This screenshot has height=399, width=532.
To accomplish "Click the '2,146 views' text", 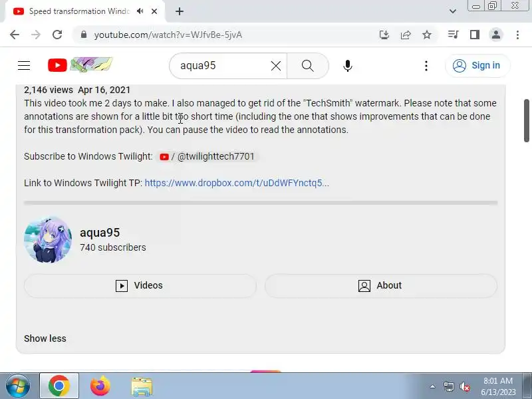I will click(48, 90).
